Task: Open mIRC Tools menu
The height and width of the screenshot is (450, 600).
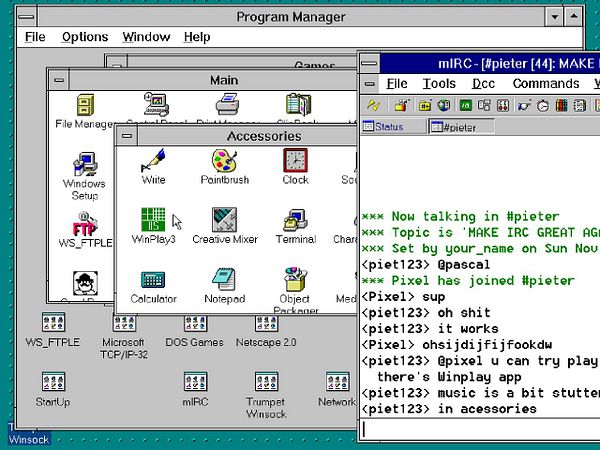Action: pos(439,84)
